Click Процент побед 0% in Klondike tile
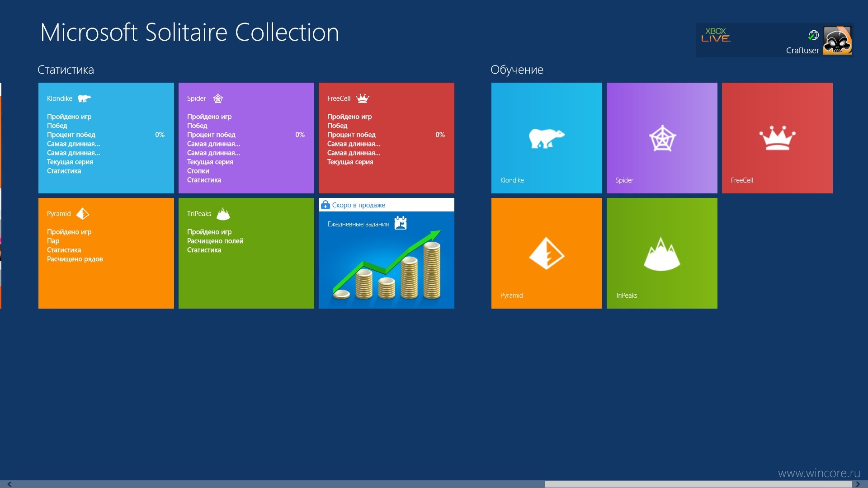This screenshot has height=488, width=868. point(106,135)
